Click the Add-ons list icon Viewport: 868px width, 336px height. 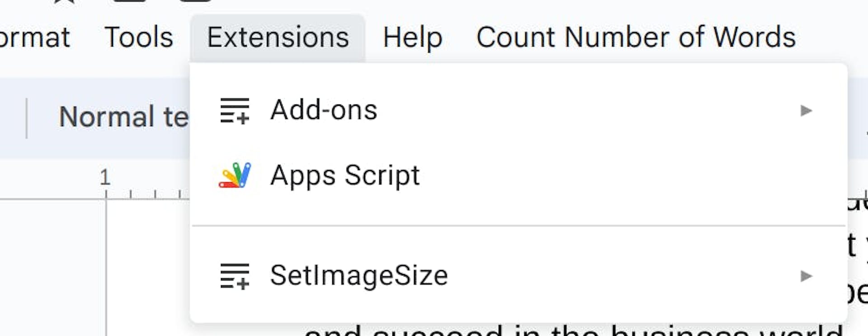[235, 111]
